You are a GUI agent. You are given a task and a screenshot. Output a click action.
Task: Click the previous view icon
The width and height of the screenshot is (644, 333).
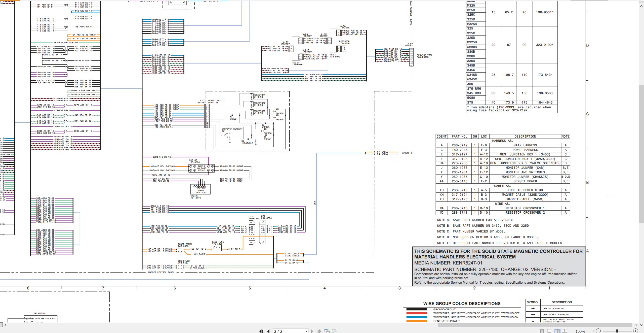pyautogui.click(x=327, y=331)
